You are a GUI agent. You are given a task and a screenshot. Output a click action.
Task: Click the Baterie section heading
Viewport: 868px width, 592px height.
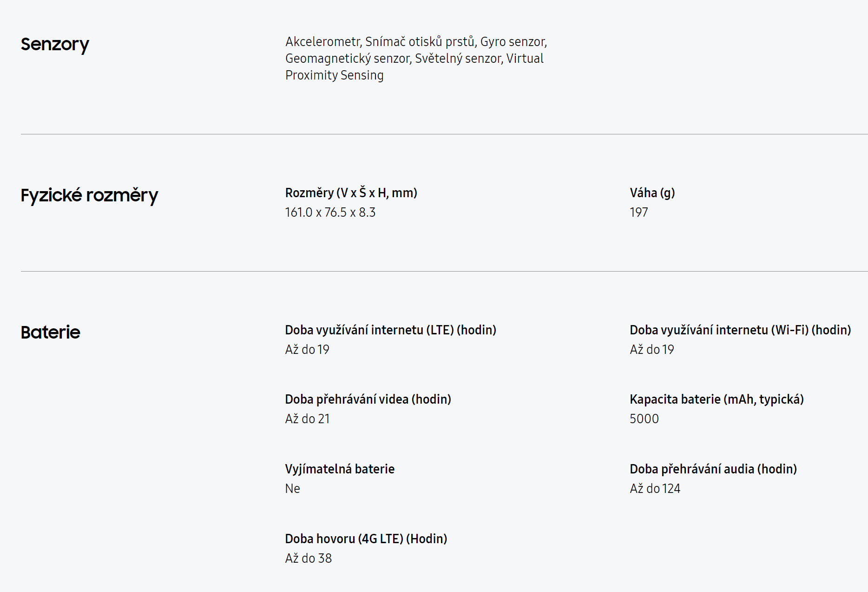(51, 332)
